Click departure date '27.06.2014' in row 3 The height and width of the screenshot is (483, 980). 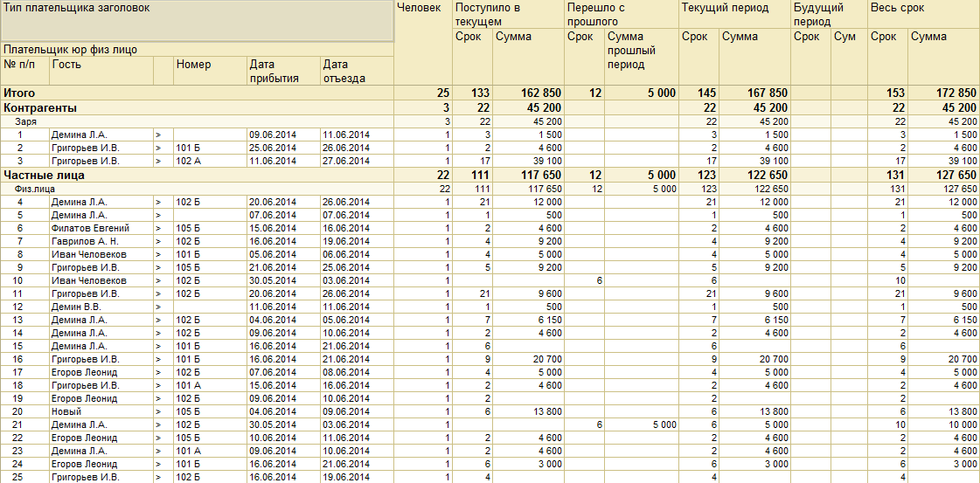point(357,161)
